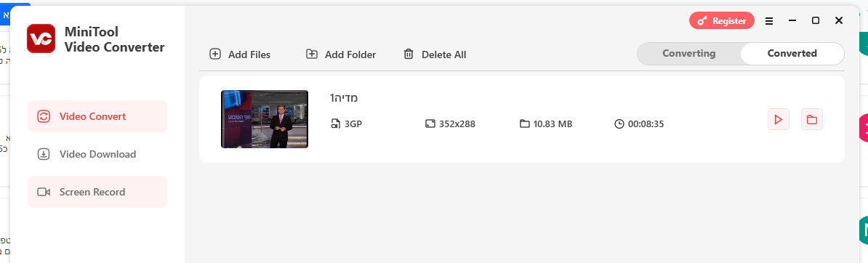Click the Screen Record camera icon

pyautogui.click(x=44, y=192)
